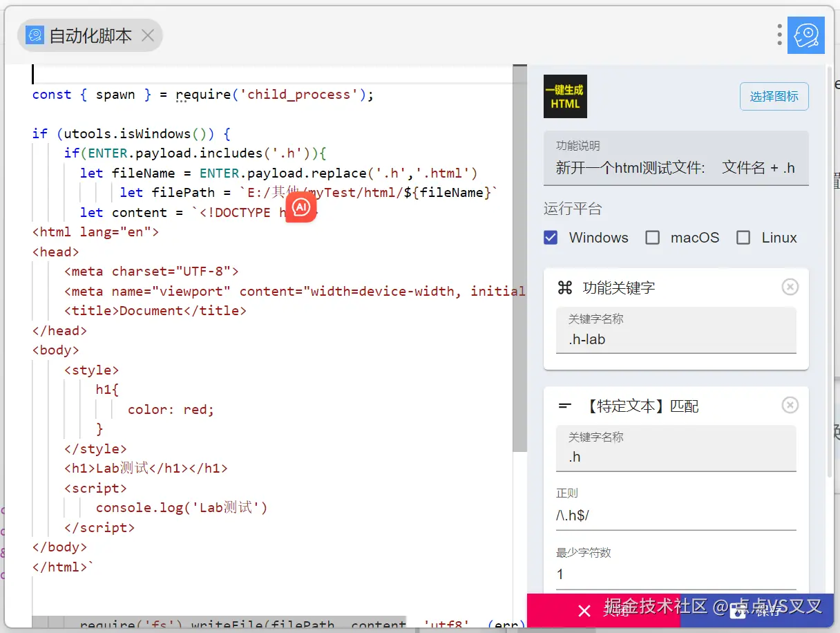
Task: Remove the 功能关键字 card
Action: (x=790, y=287)
